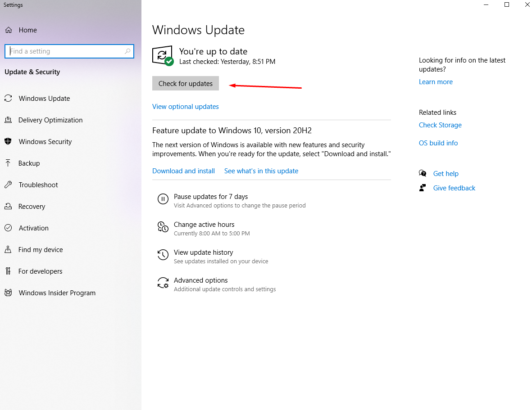Click the Find my device icon
The image size is (532, 410).
pos(8,250)
